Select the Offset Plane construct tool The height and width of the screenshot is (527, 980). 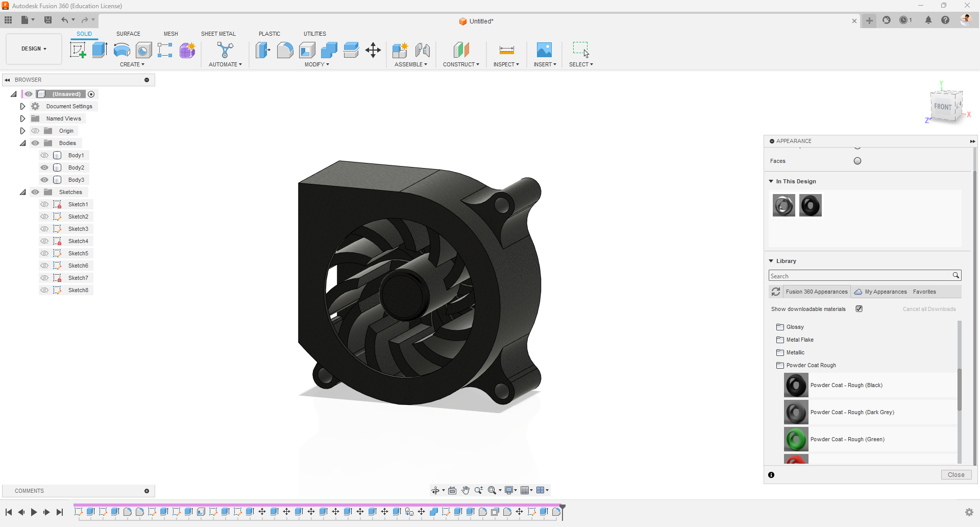pyautogui.click(x=461, y=50)
